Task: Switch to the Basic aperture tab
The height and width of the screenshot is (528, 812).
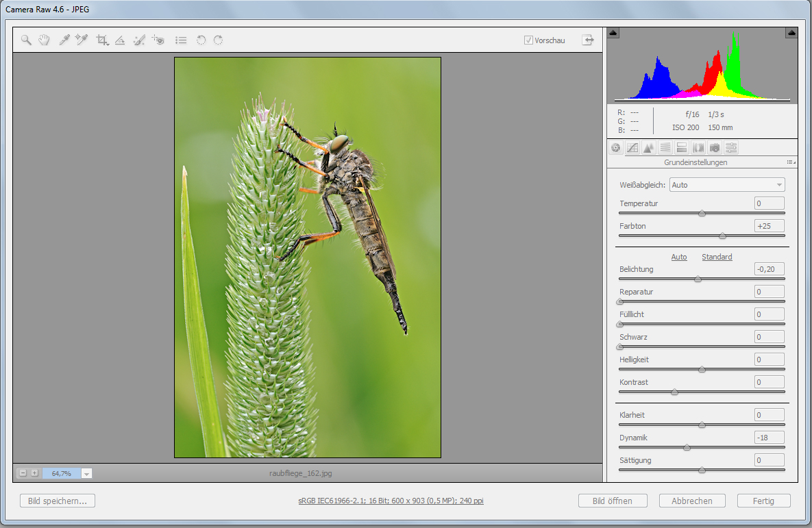Action: tap(616, 148)
